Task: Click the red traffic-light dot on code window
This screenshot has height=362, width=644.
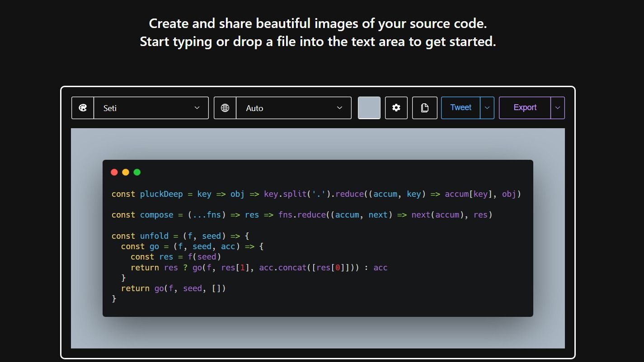Action: pyautogui.click(x=114, y=172)
